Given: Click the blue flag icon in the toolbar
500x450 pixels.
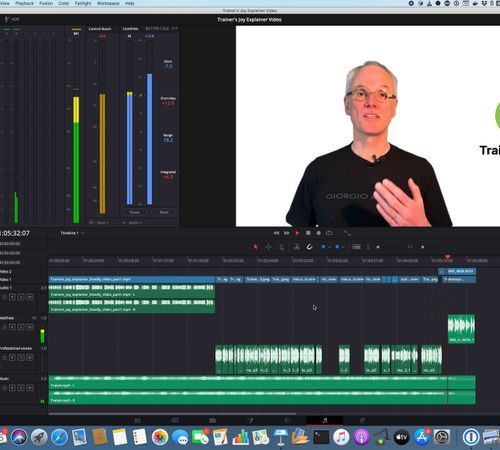Looking at the screenshot, I should pos(323,247).
